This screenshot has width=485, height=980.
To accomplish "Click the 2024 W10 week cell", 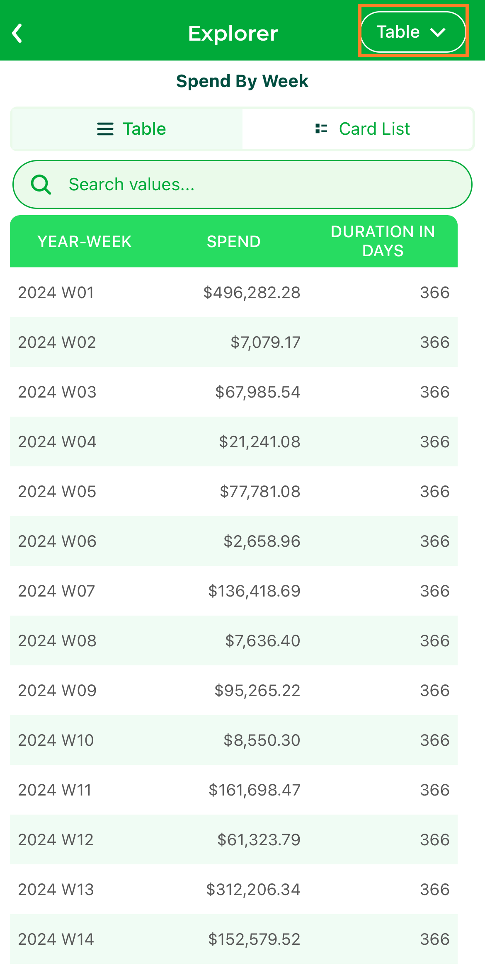I will click(56, 740).
